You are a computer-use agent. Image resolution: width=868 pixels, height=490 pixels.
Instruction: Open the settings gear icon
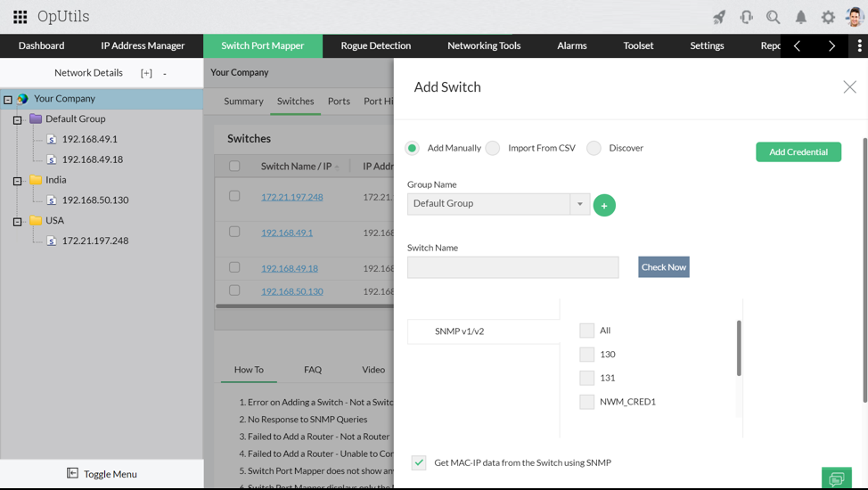tap(828, 17)
